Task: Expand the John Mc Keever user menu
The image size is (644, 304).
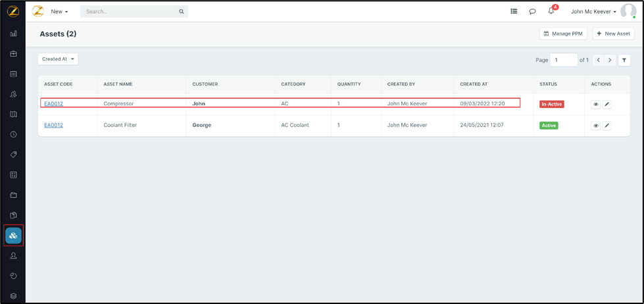Action: 593,11
